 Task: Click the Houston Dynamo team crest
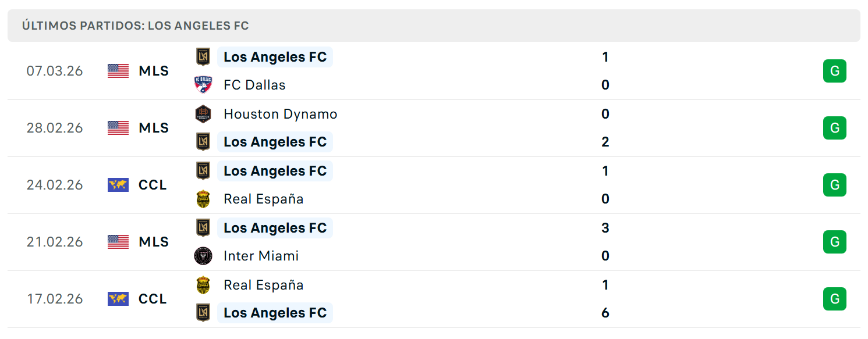(x=203, y=114)
